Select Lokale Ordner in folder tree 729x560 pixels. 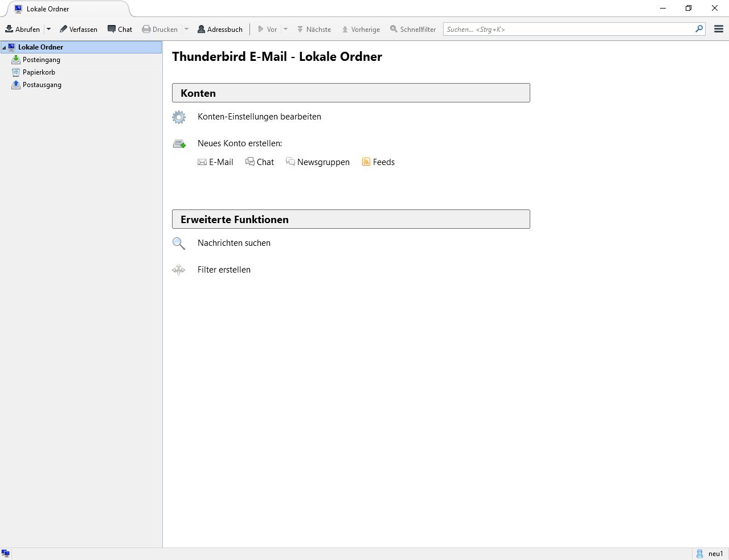point(81,47)
